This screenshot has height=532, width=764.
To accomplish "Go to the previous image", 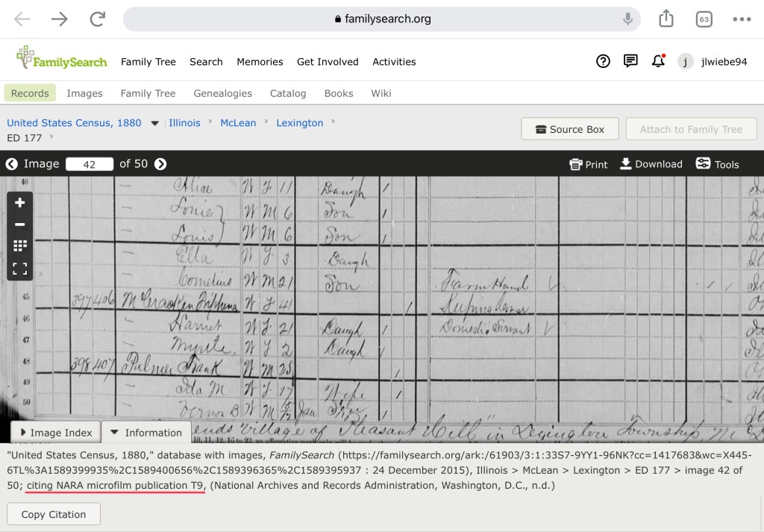I will [x=11, y=164].
